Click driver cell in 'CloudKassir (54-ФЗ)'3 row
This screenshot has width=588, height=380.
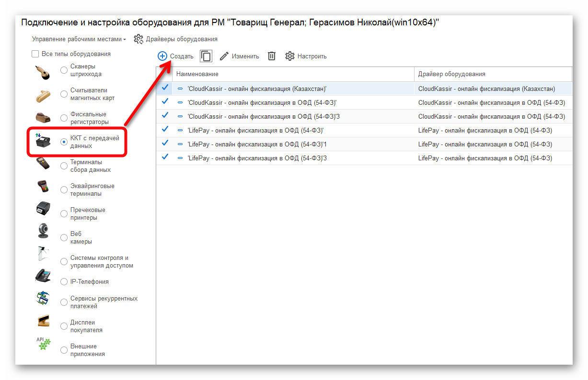(493, 116)
